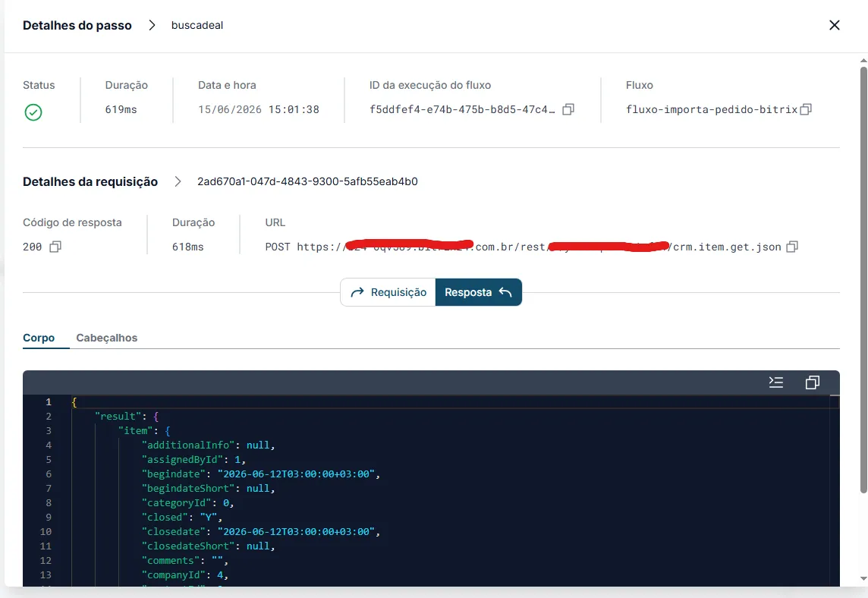Open the Corpo tab
Image resolution: width=868 pixels, height=598 pixels.
(x=39, y=338)
